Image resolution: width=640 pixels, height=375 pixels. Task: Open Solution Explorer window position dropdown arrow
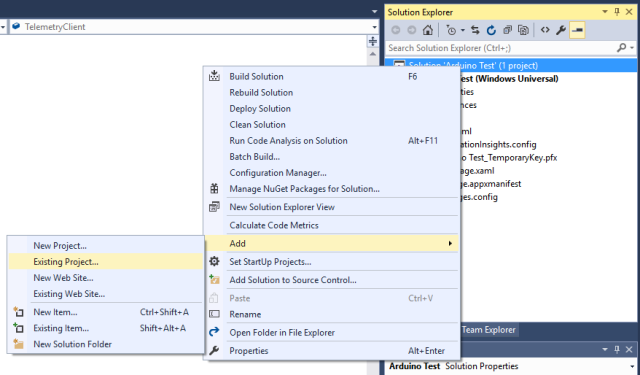click(x=605, y=12)
